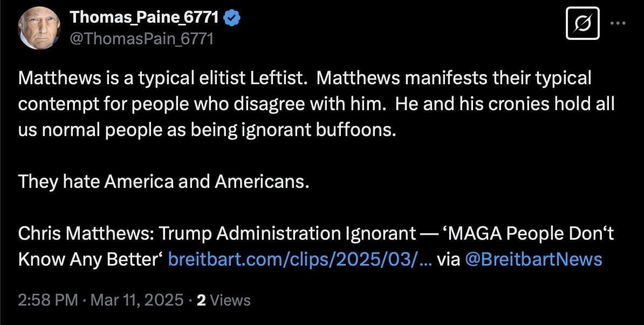644x325 pixels.
Task: Click the "Views" label text
Action: [x=230, y=300]
